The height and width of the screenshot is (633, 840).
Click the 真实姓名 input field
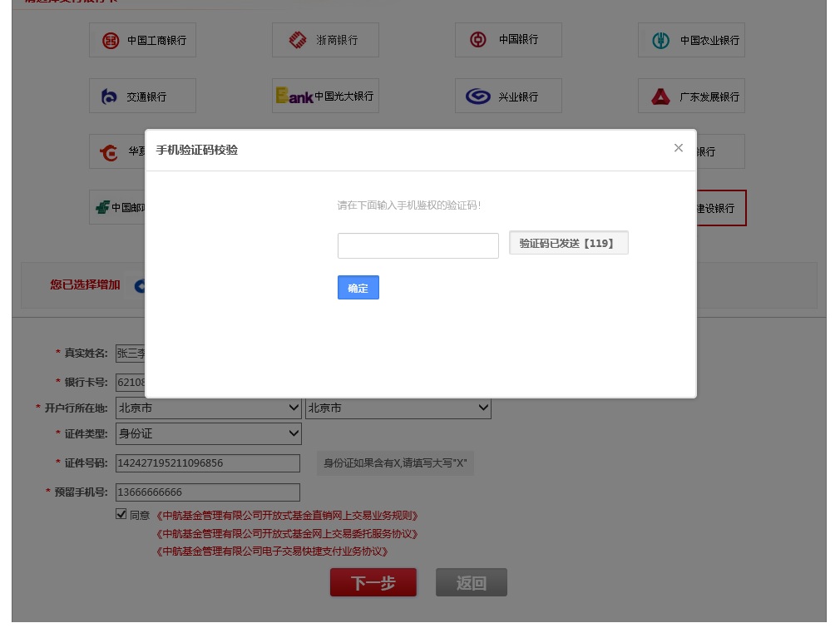pos(131,354)
